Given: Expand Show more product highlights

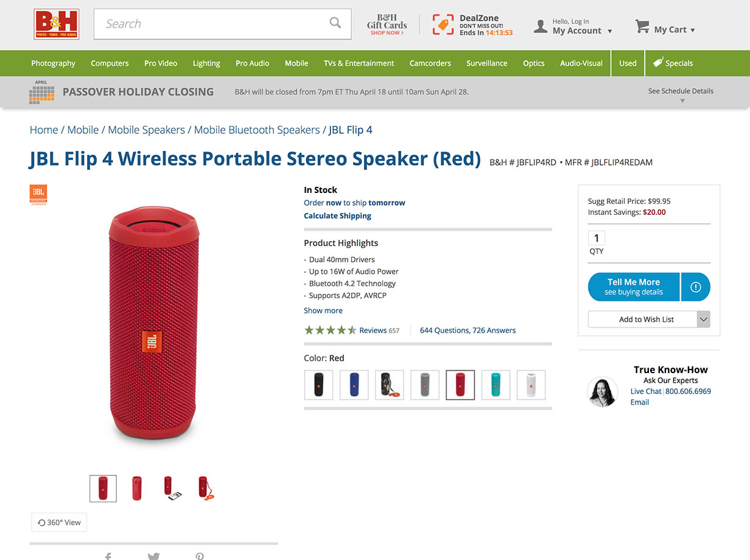Looking at the screenshot, I should coord(323,310).
